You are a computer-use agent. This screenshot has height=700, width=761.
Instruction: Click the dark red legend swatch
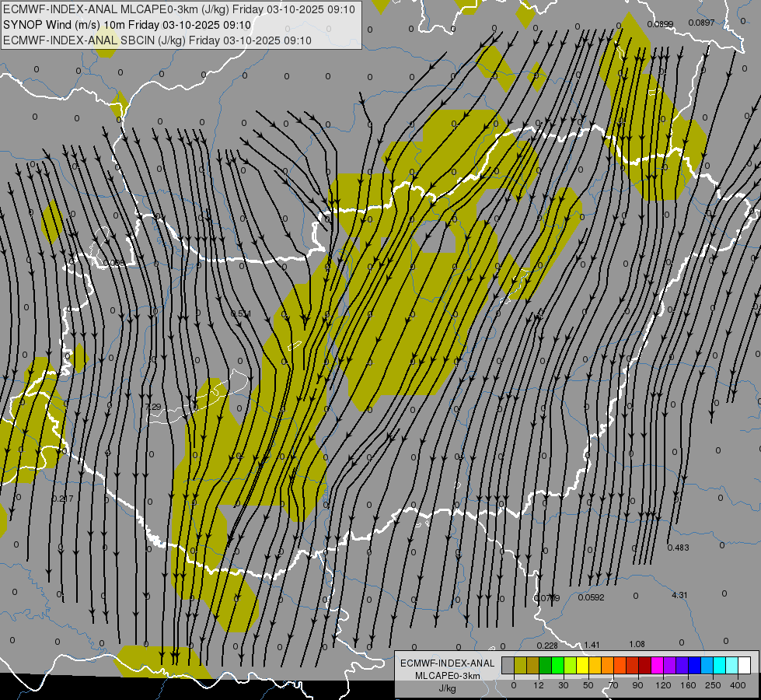tap(645, 666)
